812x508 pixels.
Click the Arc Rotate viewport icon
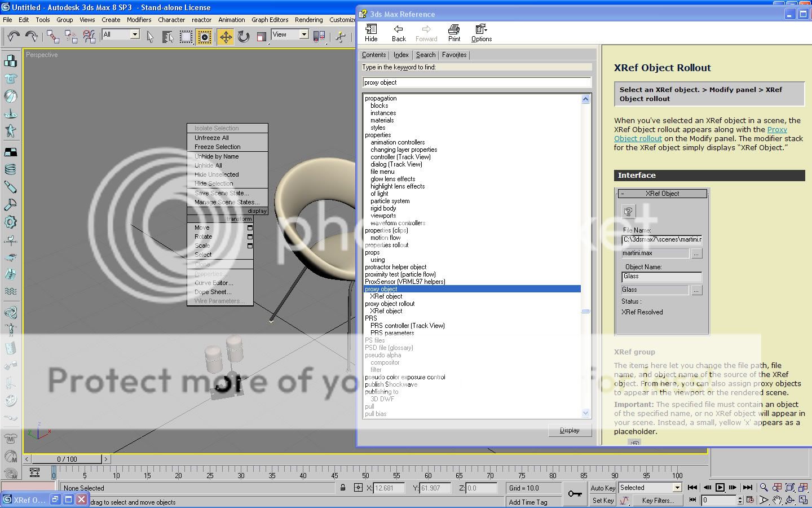pyautogui.click(x=790, y=500)
